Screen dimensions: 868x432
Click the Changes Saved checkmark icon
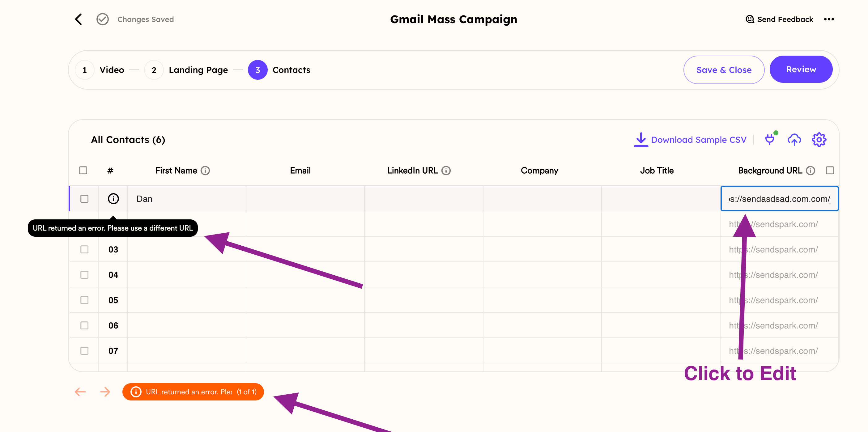click(102, 19)
